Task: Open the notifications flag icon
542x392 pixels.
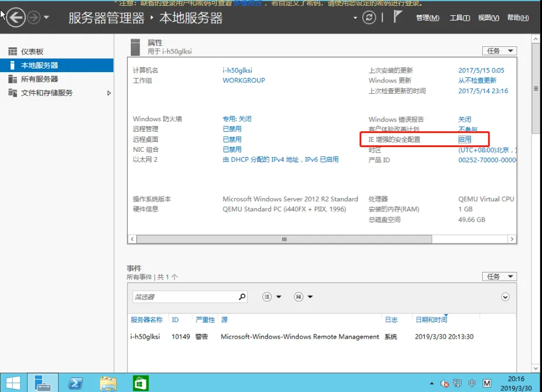Action: point(399,16)
